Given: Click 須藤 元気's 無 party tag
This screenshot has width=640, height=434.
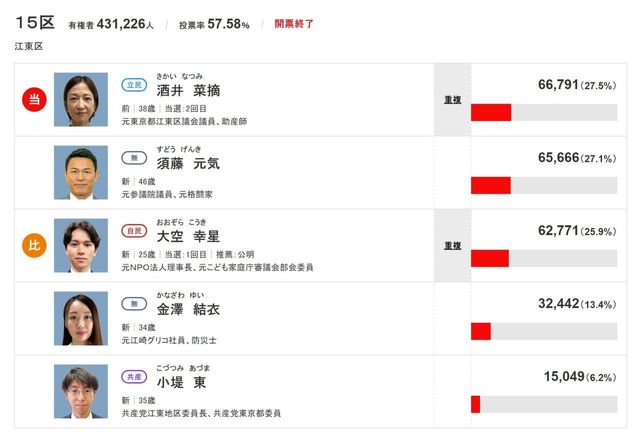Looking at the screenshot, I should [133, 158].
